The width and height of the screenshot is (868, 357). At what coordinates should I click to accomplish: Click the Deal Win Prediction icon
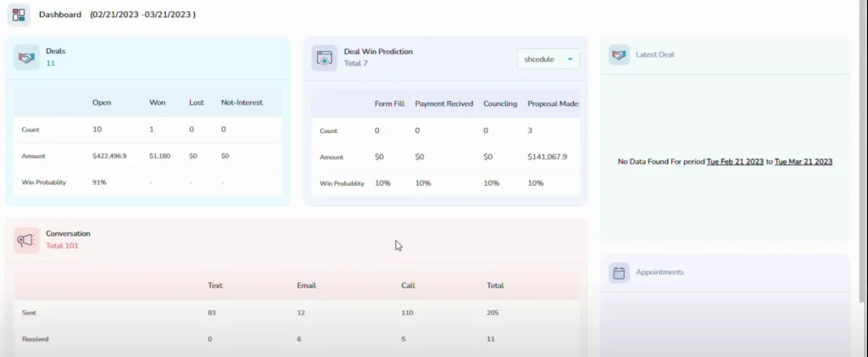coord(325,59)
